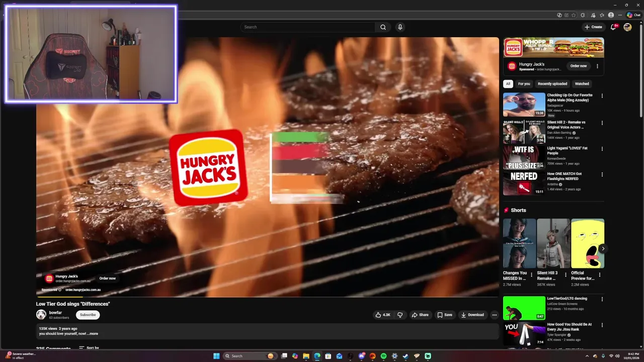Open Steam from taskbar

pos(406,356)
